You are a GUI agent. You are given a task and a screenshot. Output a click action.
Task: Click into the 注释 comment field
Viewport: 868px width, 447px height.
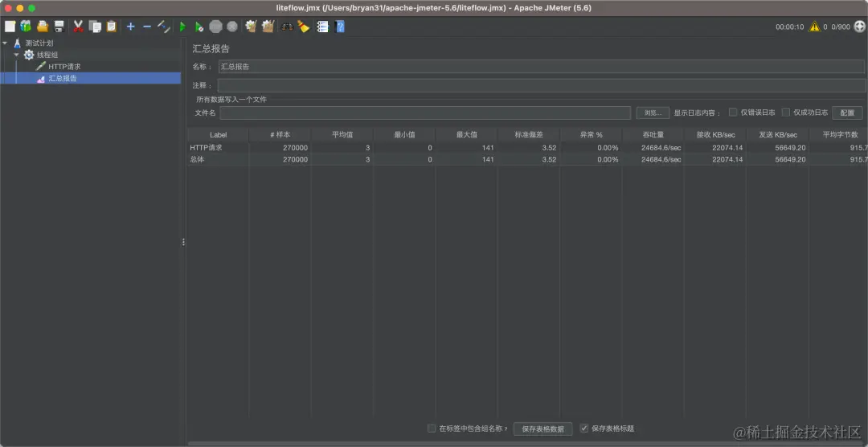click(542, 85)
